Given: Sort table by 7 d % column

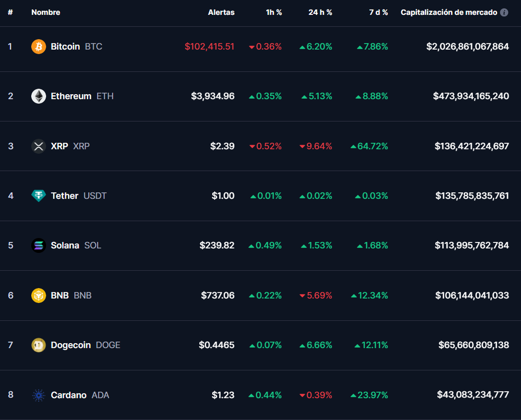Looking at the screenshot, I should tap(378, 13).
